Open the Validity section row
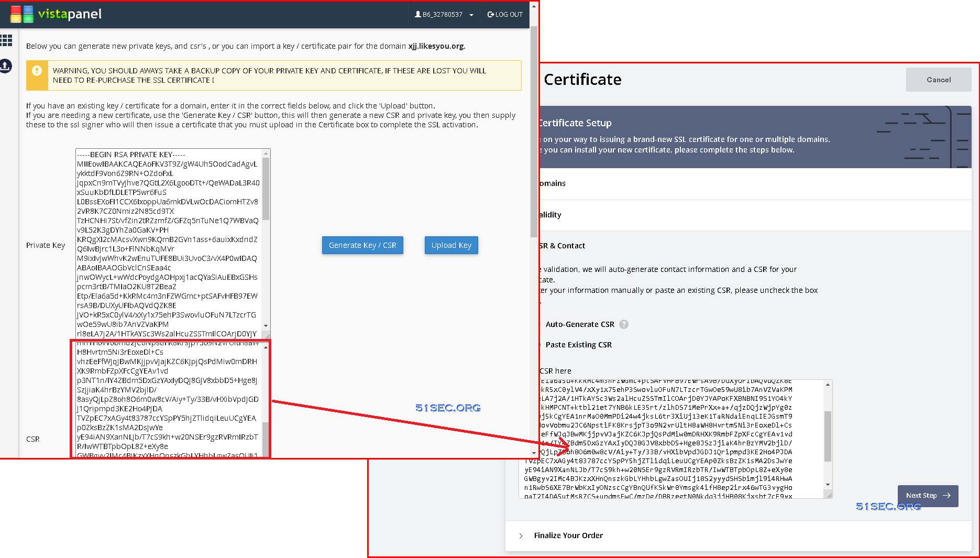This screenshot has width=980, height=558. (755, 215)
